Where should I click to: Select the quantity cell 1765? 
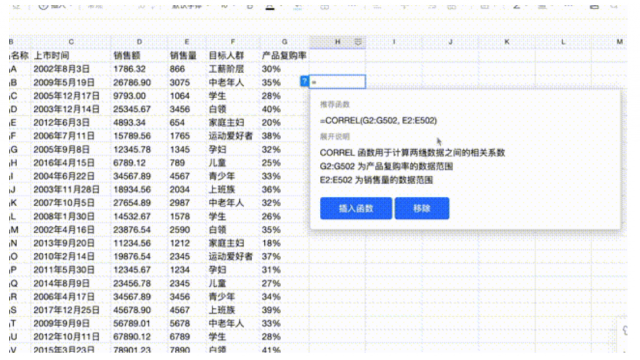click(187, 136)
